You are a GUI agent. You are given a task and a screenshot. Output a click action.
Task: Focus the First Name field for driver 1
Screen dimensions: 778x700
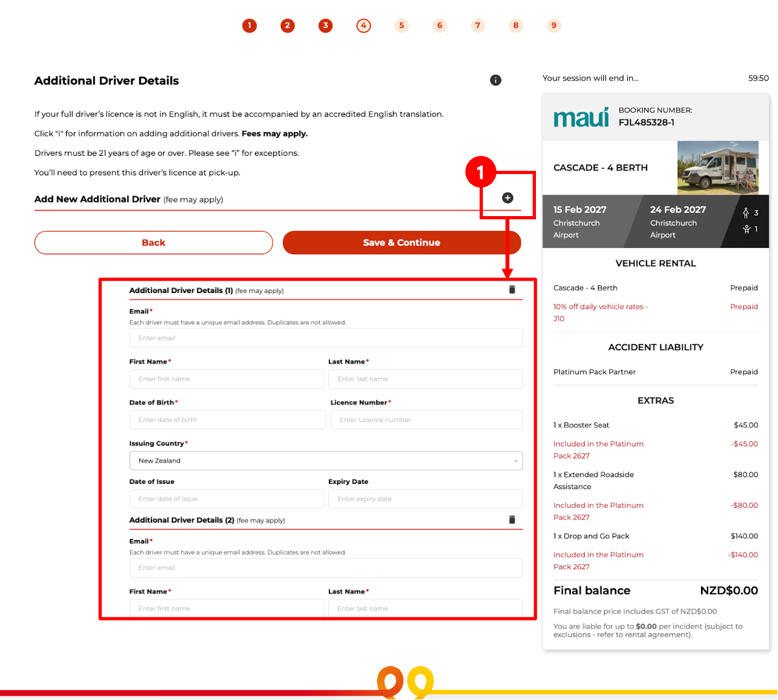[x=227, y=379]
